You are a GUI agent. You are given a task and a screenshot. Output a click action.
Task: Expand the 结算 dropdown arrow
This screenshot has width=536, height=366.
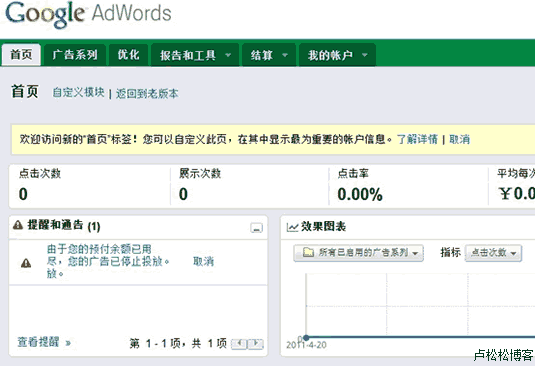(x=285, y=55)
